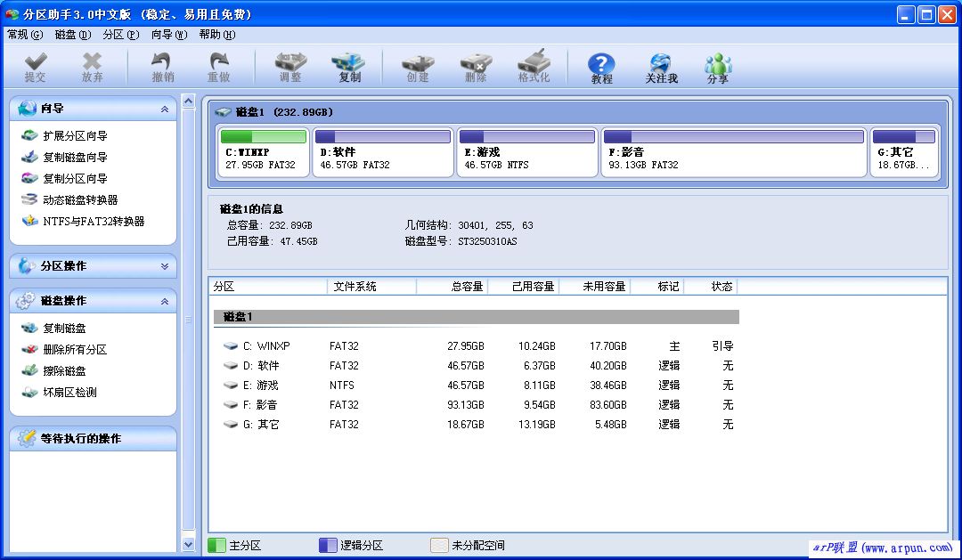Screen dimensions: 962x560
Task: Click the 关注我 (Follow me) toolbar icon
Action: click(661, 67)
